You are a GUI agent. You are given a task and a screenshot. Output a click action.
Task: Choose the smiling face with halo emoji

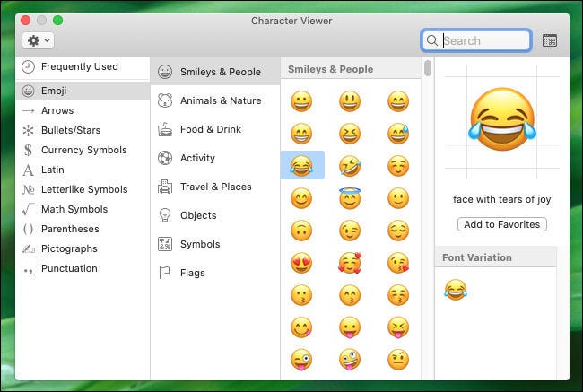[x=350, y=198]
